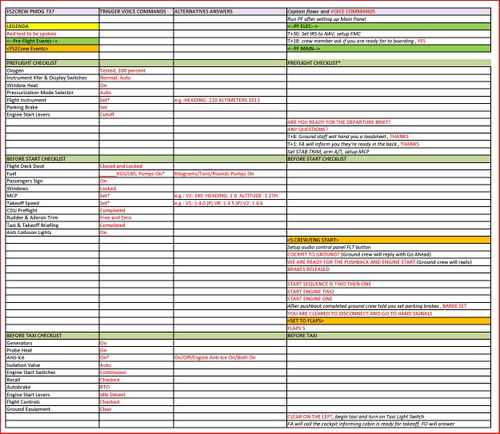Select the "Oxygen" checklist item
Image resolution: width=500 pixels, height=434 pixels.
point(52,70)
